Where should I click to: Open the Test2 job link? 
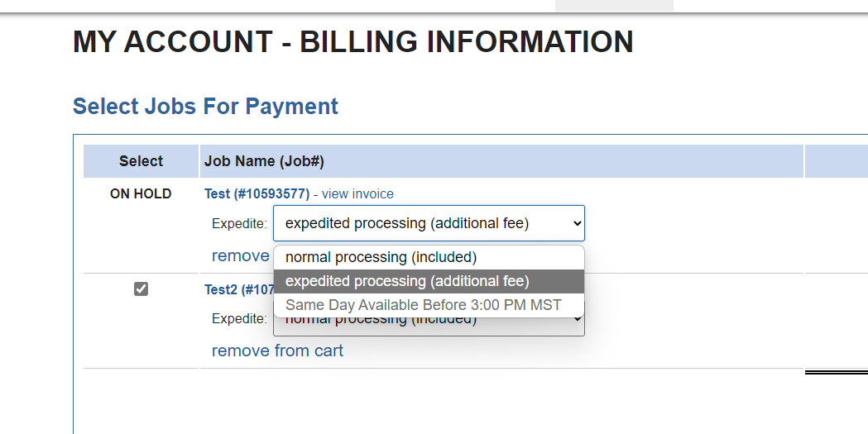[x=237, y=290]
